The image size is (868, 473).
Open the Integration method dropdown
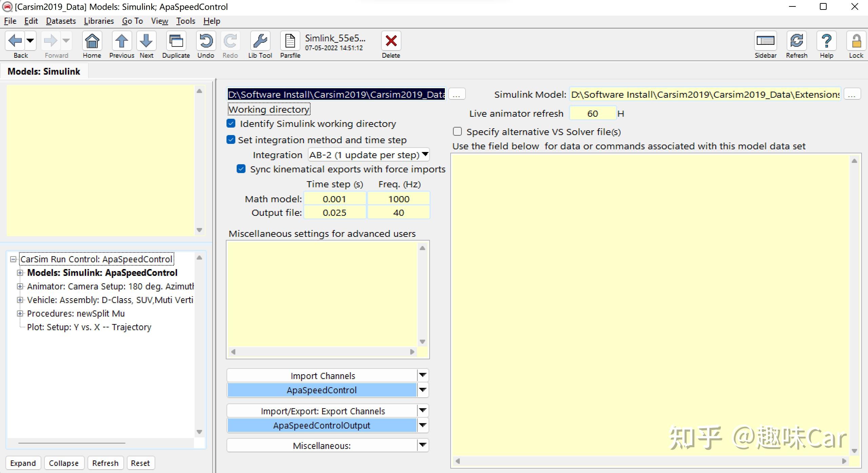(x=369, y=155)
